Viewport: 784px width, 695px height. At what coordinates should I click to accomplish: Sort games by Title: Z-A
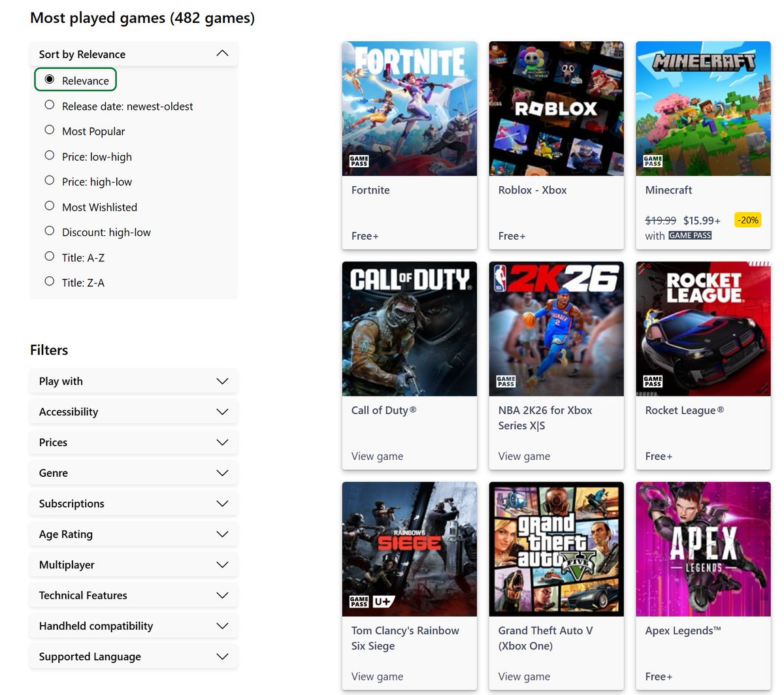pos(50,281)
